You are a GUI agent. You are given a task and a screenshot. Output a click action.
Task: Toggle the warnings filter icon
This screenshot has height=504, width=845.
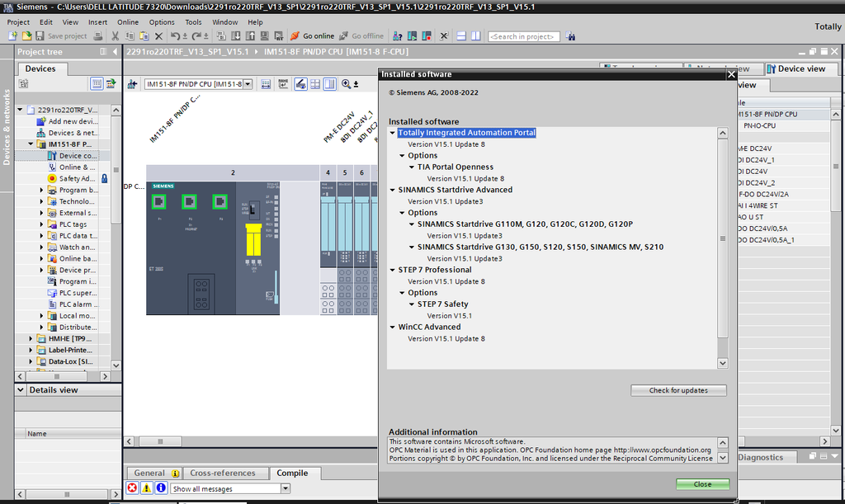coord(147,488)
